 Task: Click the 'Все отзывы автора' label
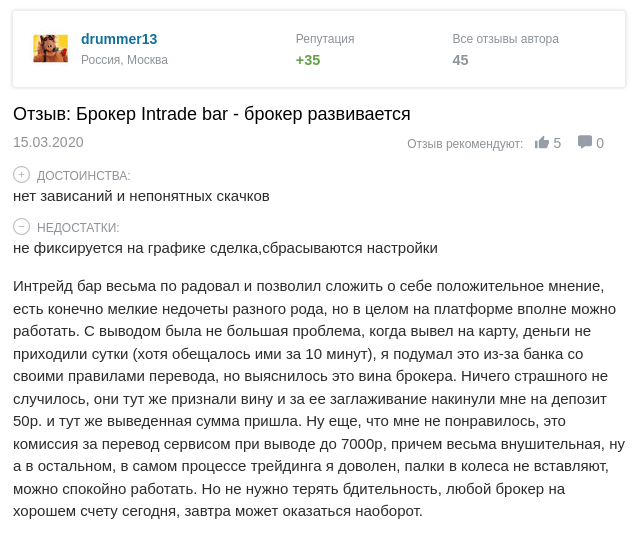pyautogui.click(x=505, y=39)
